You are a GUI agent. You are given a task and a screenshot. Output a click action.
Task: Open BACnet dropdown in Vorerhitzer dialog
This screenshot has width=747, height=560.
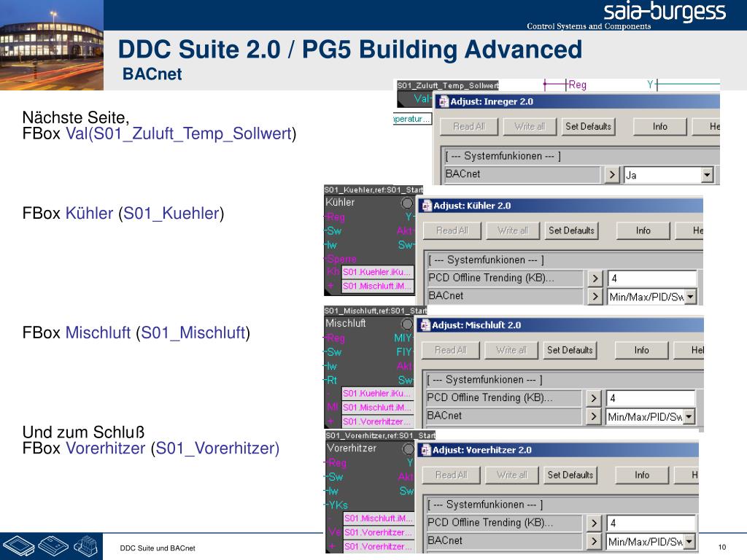coord(689,542)
